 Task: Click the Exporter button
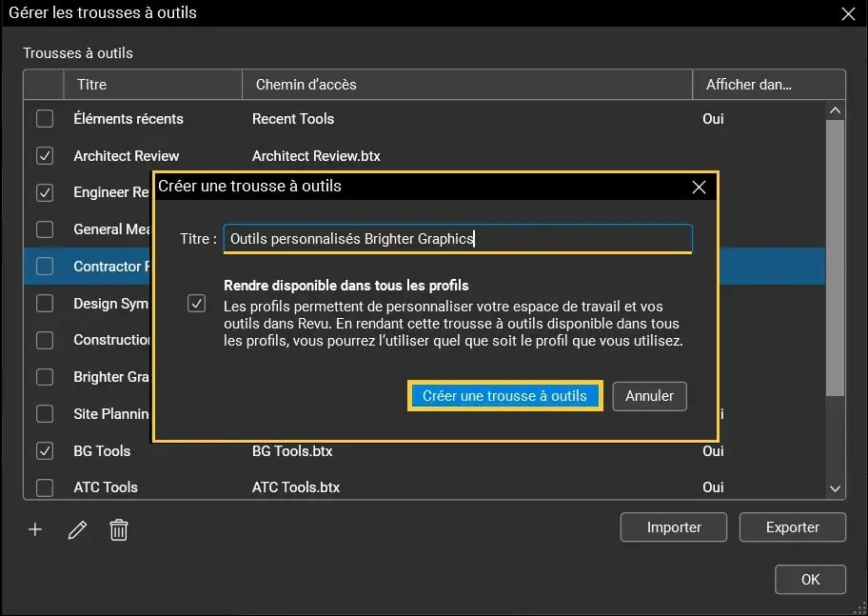792,526
